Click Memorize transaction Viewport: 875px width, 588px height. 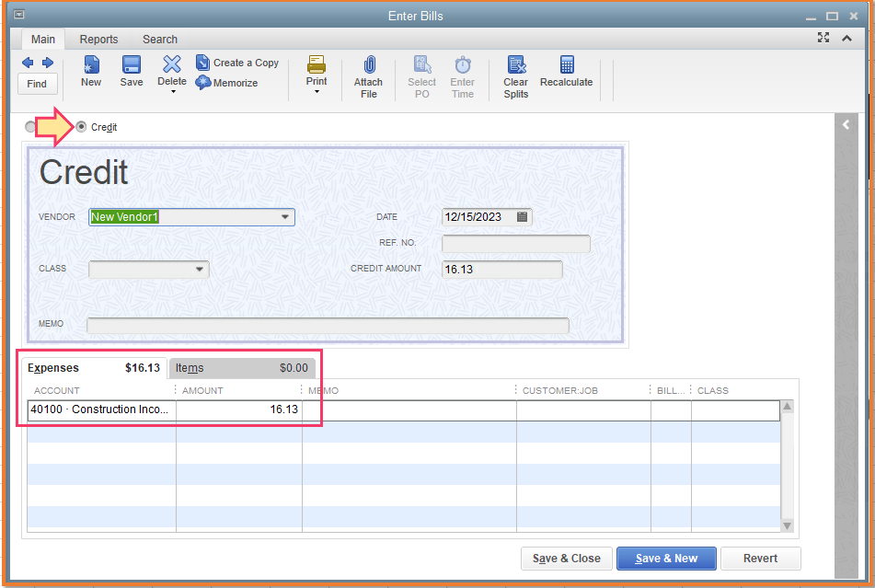coord(226,83)
